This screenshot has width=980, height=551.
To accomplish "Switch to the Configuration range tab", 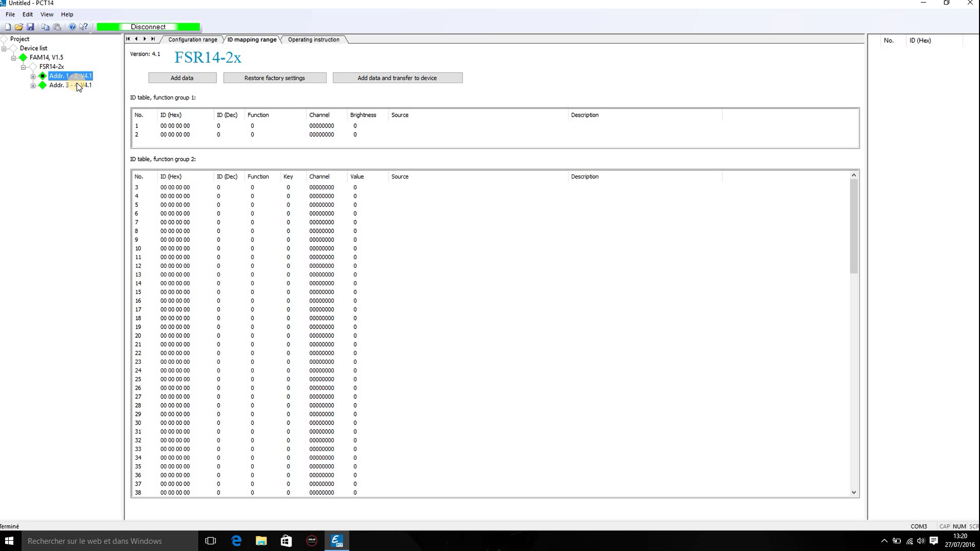I will click(192, 40).
